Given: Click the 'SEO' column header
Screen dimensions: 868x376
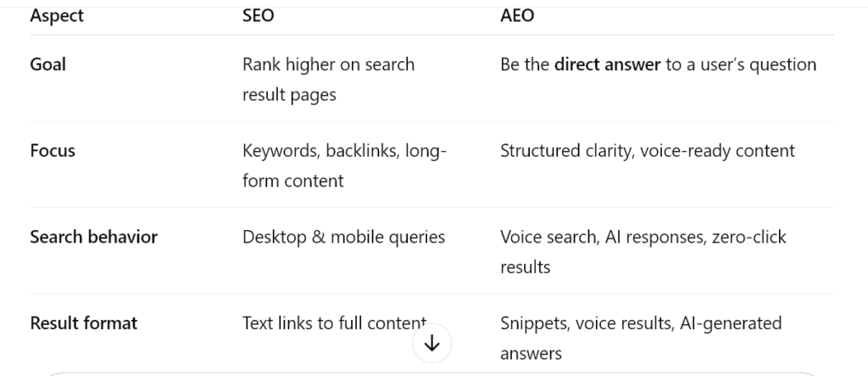Looking at the screenshot, I should coord(258,15).
